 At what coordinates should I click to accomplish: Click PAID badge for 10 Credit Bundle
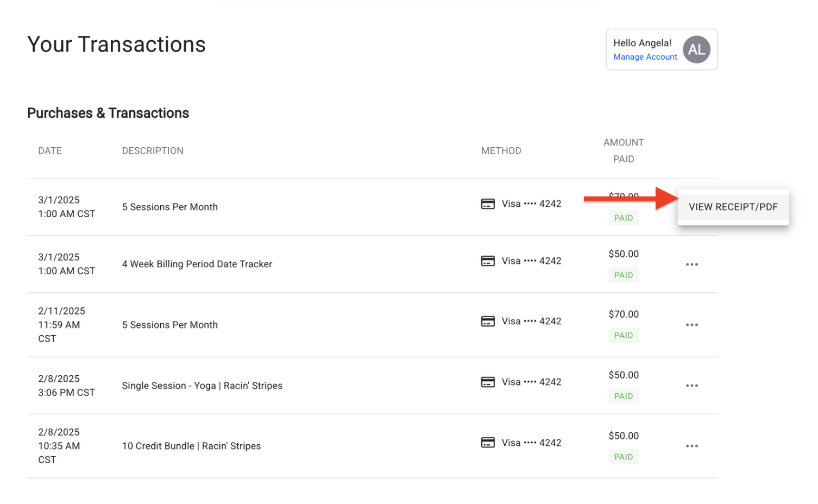point(623,457)
